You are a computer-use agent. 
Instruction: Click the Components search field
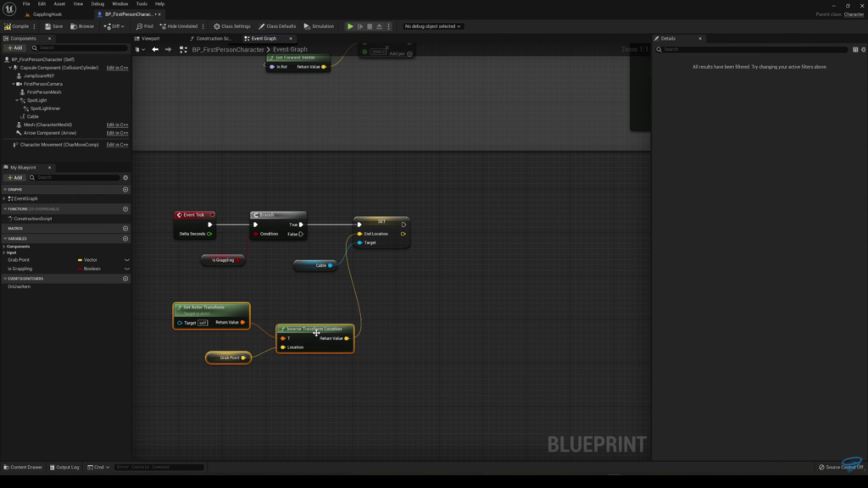[x=79, y=48]
